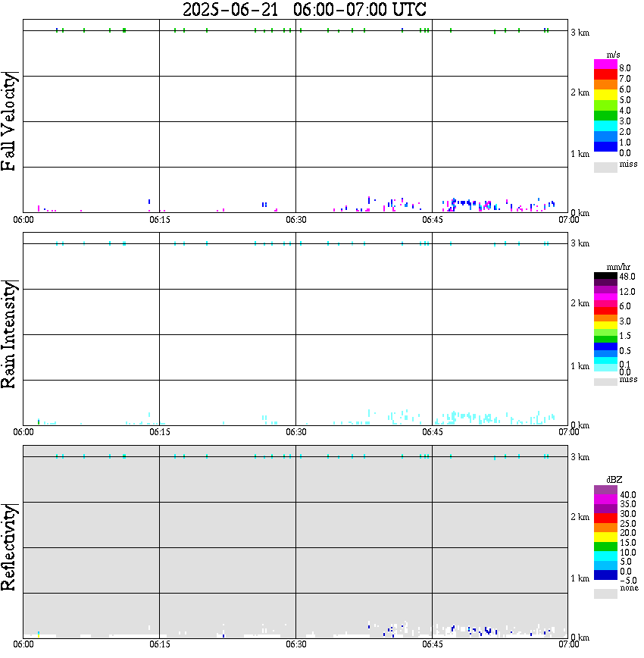Pick the magenta 8.0 swatch in m/s legend
Image resolution: width=644 pixels, height=658 pixels.
605,64
